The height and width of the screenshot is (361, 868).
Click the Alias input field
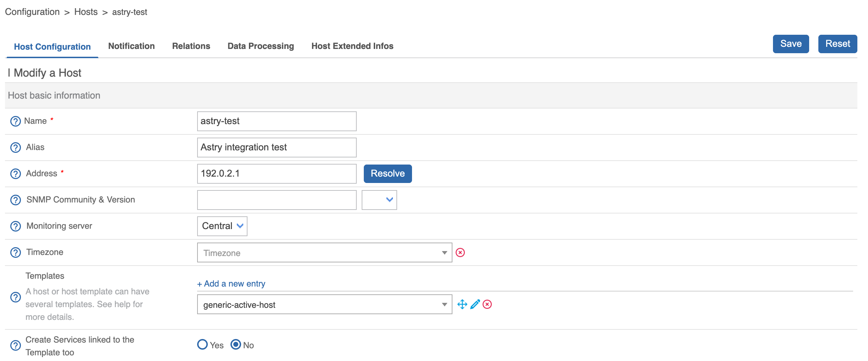pos(277,148)
